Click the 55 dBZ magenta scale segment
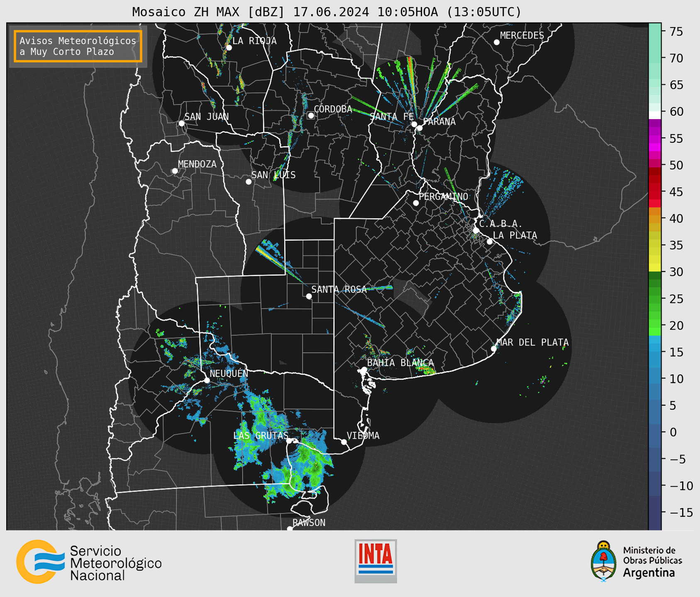700x597 pixels. tap(655, 138)
